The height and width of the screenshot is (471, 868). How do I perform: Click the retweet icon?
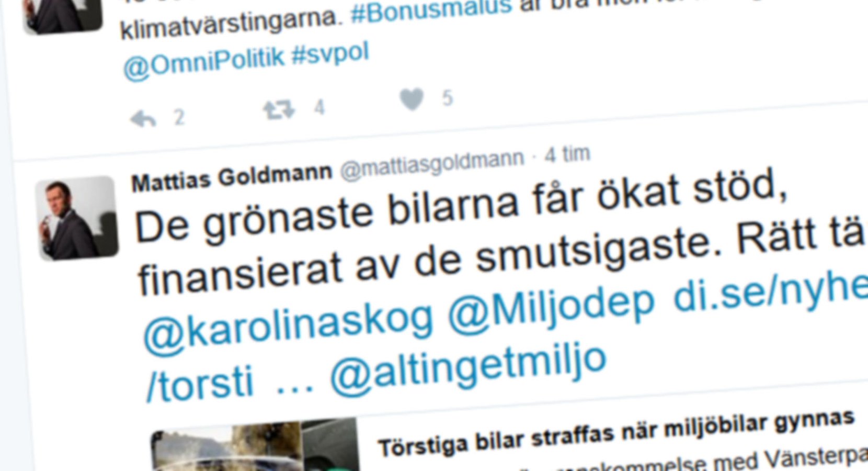[x=279, y=110]
